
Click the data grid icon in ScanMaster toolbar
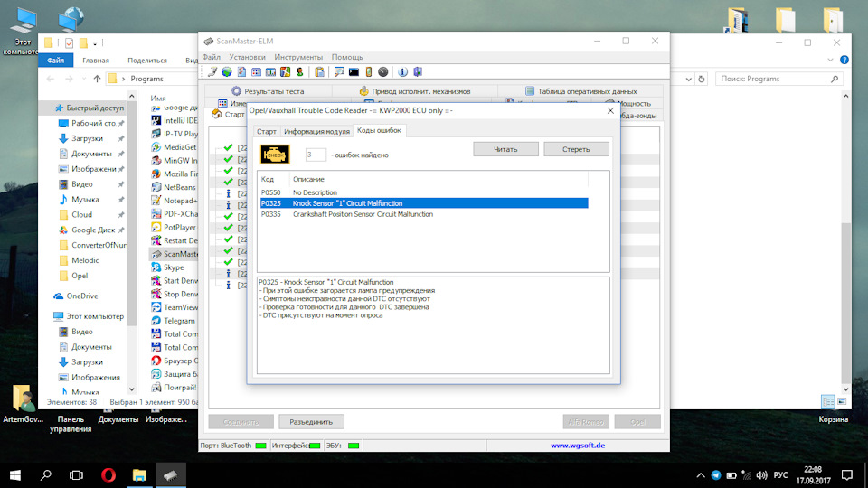[256, 72]
